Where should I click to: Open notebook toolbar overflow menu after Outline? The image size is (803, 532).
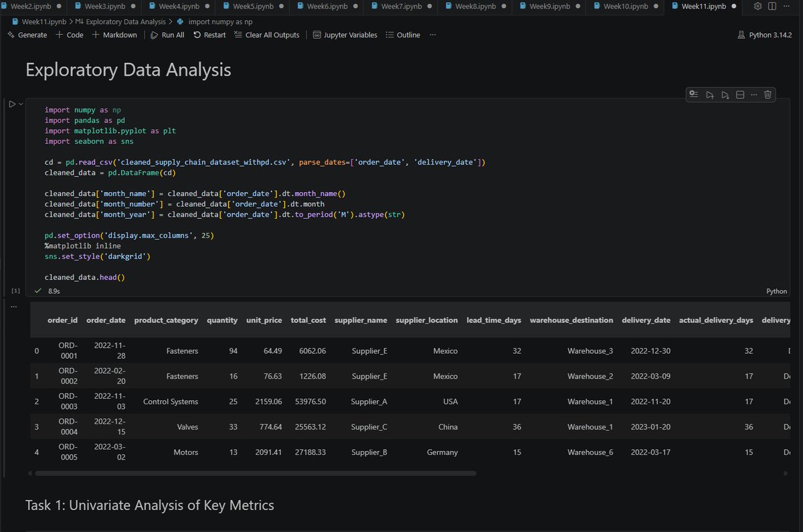[x=433, y=35]
